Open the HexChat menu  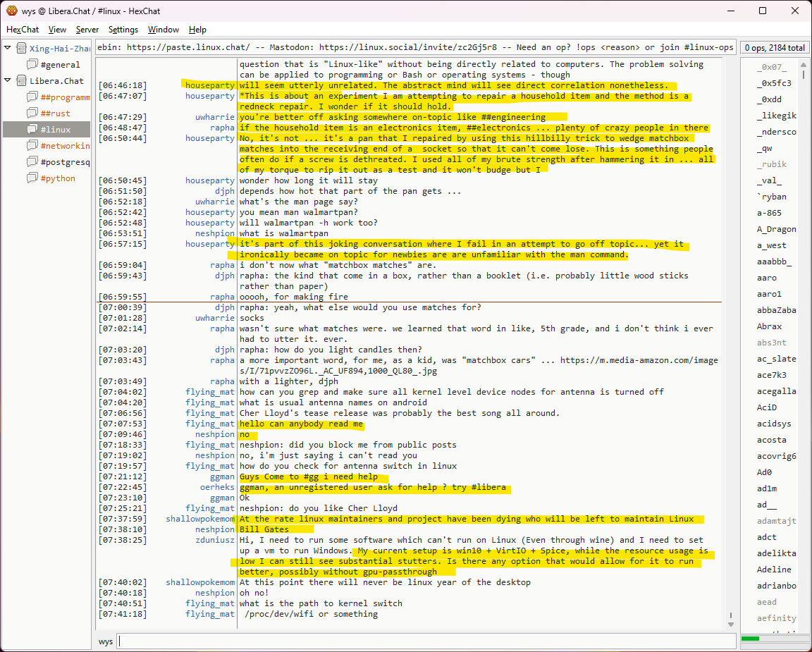(23, 30)
